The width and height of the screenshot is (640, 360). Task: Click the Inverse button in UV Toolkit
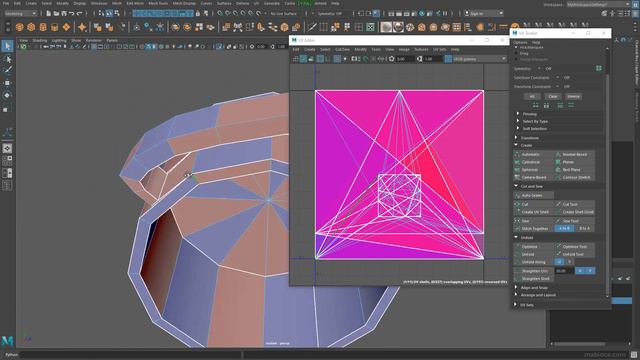(x=573, y=96)
